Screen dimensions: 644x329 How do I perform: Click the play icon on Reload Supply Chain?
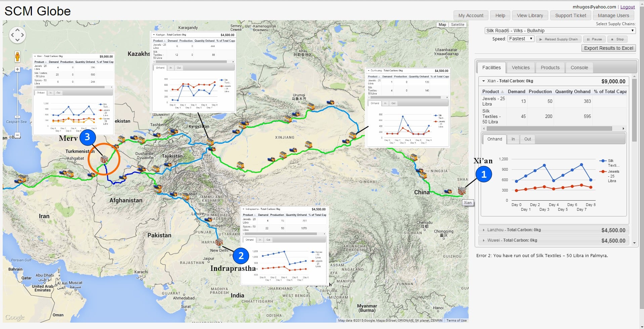point(541,39)
